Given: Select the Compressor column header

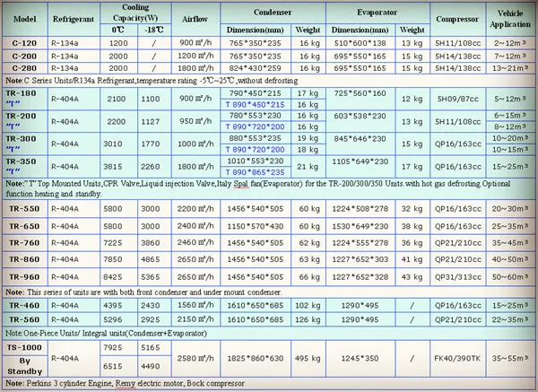Looking at the screenshot, I should coord(457,19).
